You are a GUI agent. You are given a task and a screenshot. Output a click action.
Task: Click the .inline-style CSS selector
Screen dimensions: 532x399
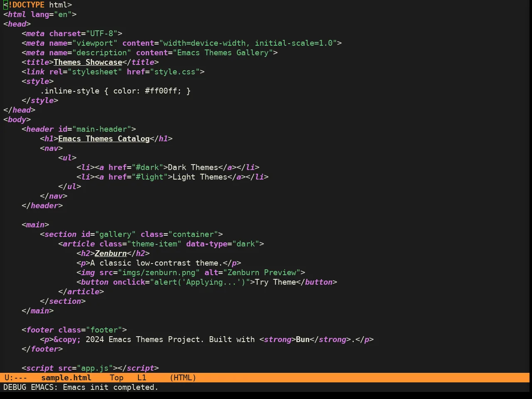pyautogui.click(x=70, y=91)
